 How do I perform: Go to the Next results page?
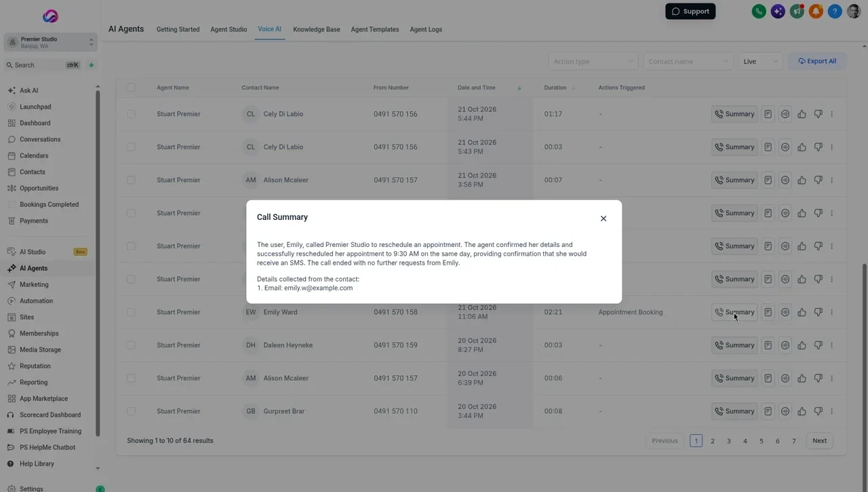coord(820,441)
